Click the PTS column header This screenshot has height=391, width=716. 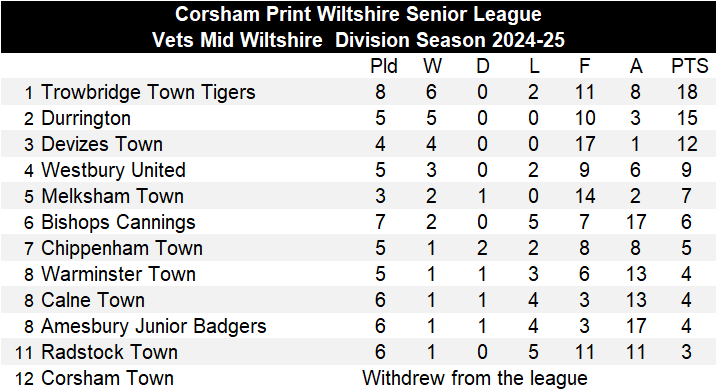click(690, 67)
